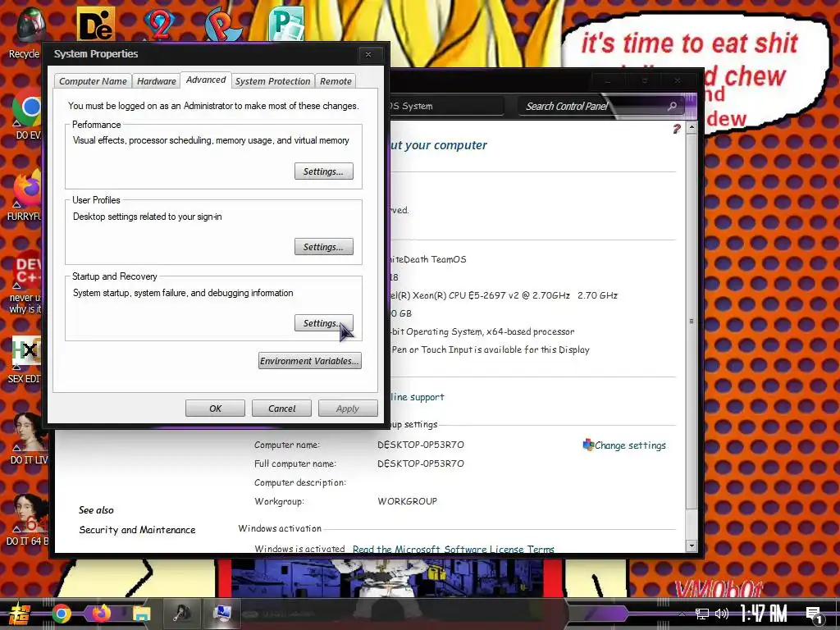Click the red number 2 desktop icon
840x630 pixels.
[x=158, y=24]
